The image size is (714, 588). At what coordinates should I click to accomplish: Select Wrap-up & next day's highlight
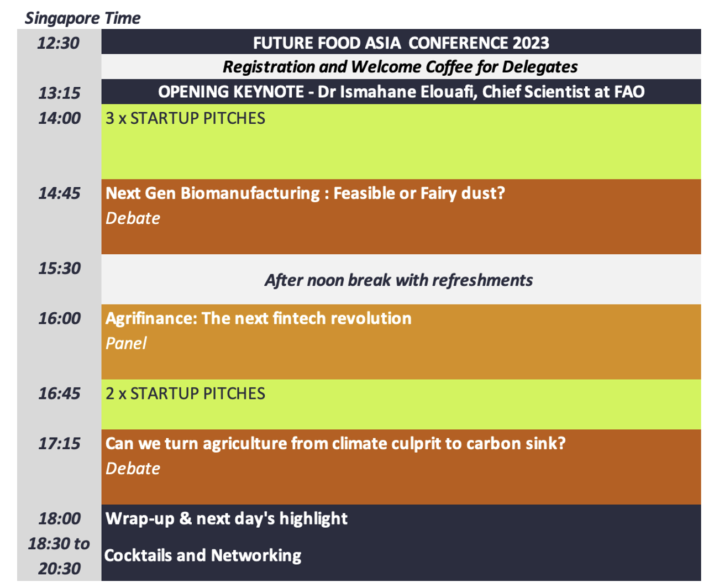pyautogui.click(x=227, y=518)
